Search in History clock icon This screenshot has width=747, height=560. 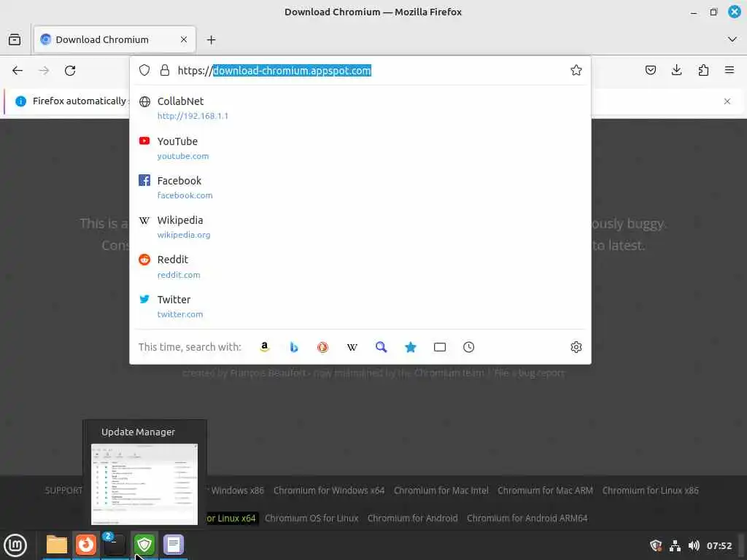pyautogui.click(x=469, y=347)
